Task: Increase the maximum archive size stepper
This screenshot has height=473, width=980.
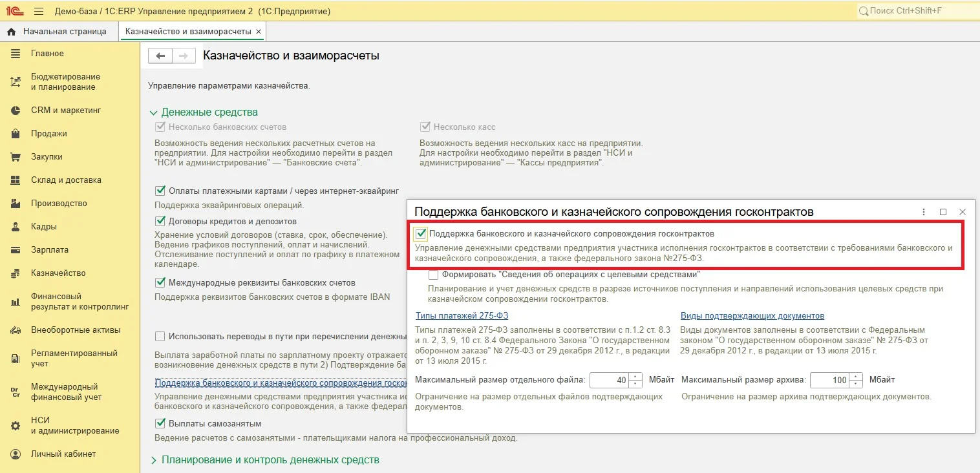Action: 857,376
